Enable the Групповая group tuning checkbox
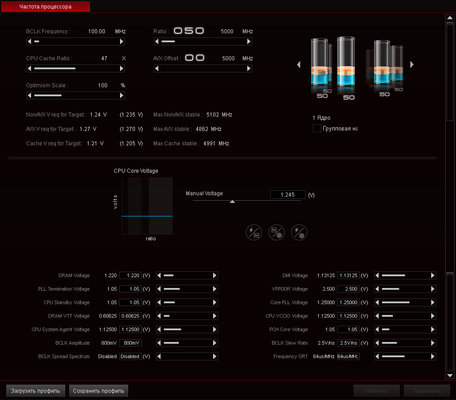456x400 pixels. pyautogui.click(x=317, y=128)
